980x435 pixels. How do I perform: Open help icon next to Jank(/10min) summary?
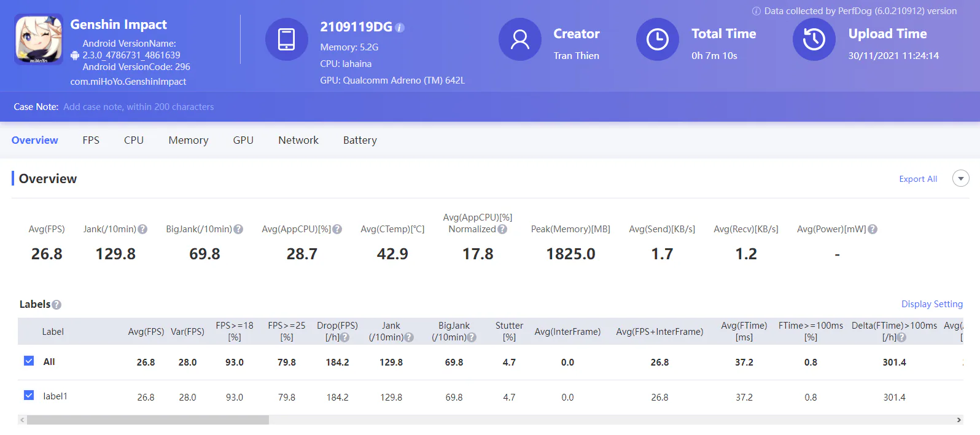[x=142, y=229]
